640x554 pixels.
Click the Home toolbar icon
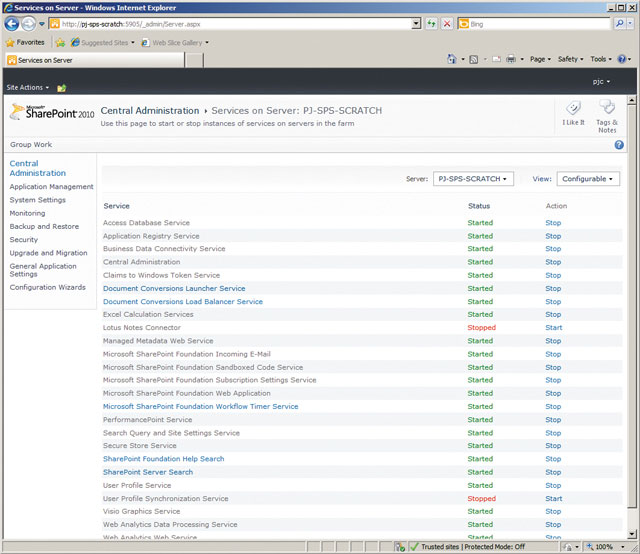[x=451, y=59]
